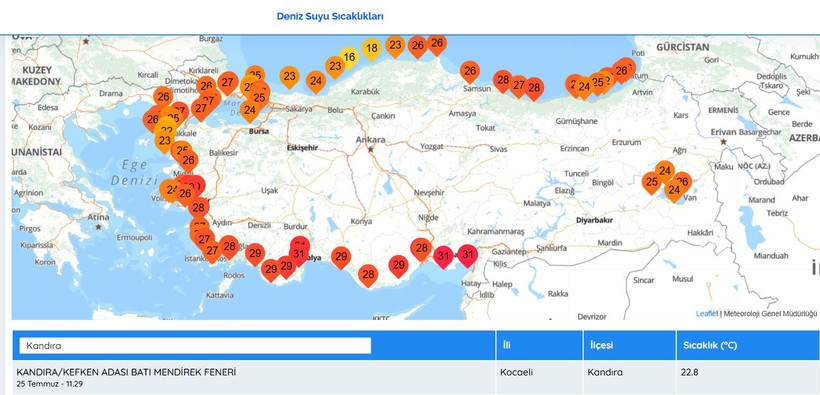
Task: Open the Leaflet attribution link
Action: [707, 314]
